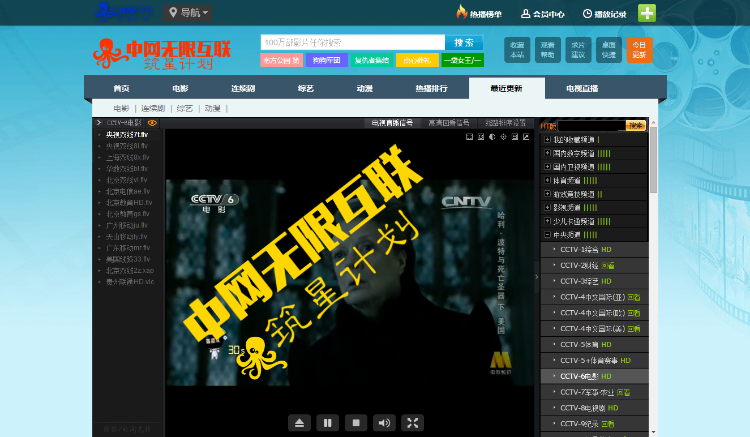
Task: Focus the channel search input field
Action: pos(592,126)
